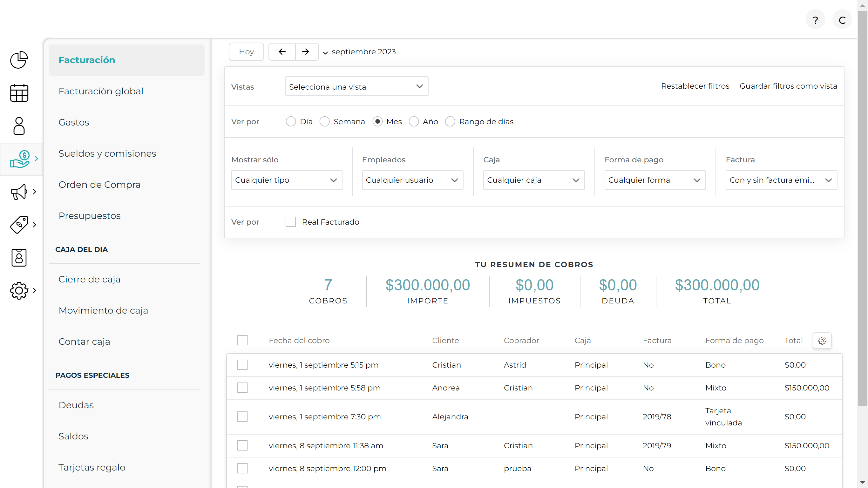Click invoice number 2019/78

coord(657,417)
